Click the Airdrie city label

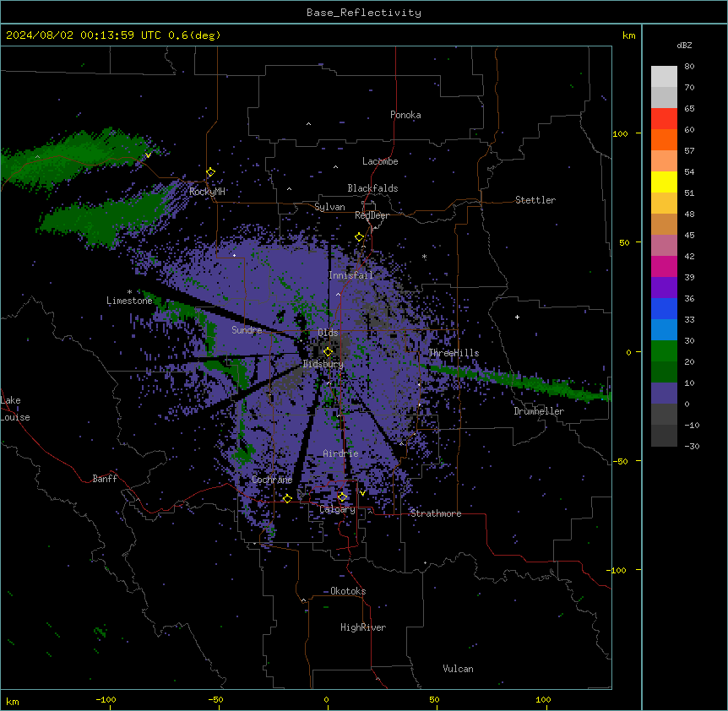tap(340, 453)
